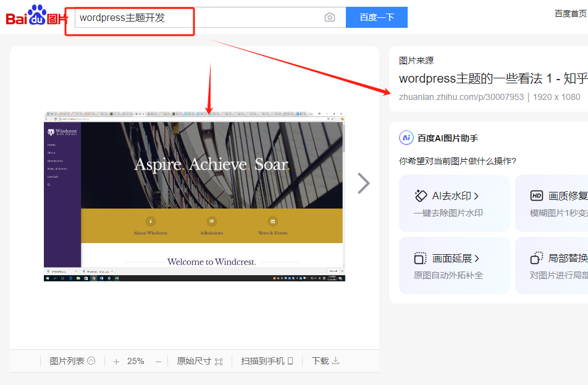Open zhuanlan.zhihu.com source URL

pos(461,97)
